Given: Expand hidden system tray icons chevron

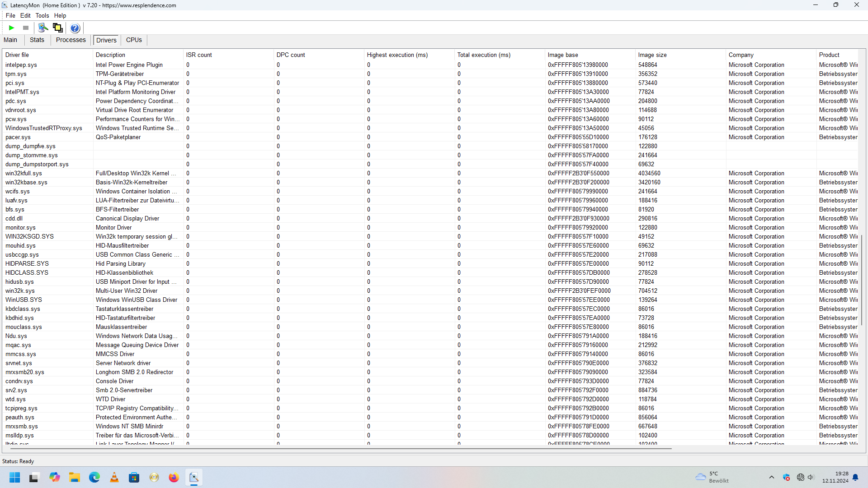Looking at the screenshot, I should tap(772, 478).
